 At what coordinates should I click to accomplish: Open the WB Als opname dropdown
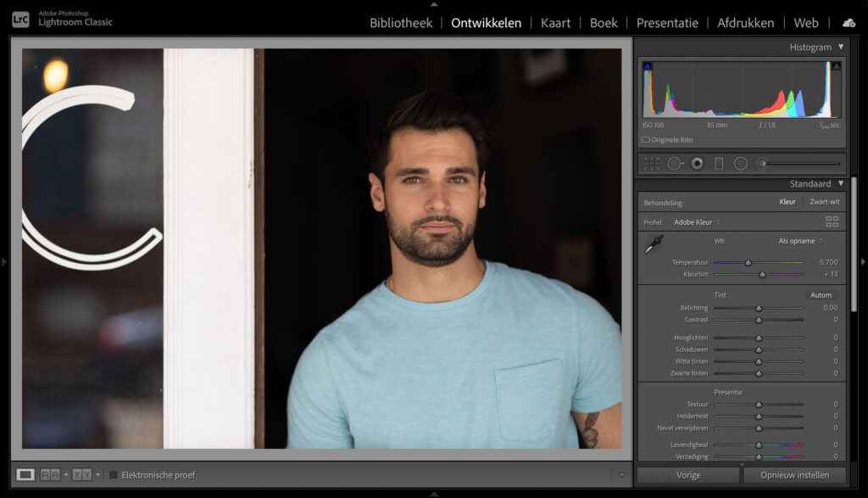click(800, 241)
